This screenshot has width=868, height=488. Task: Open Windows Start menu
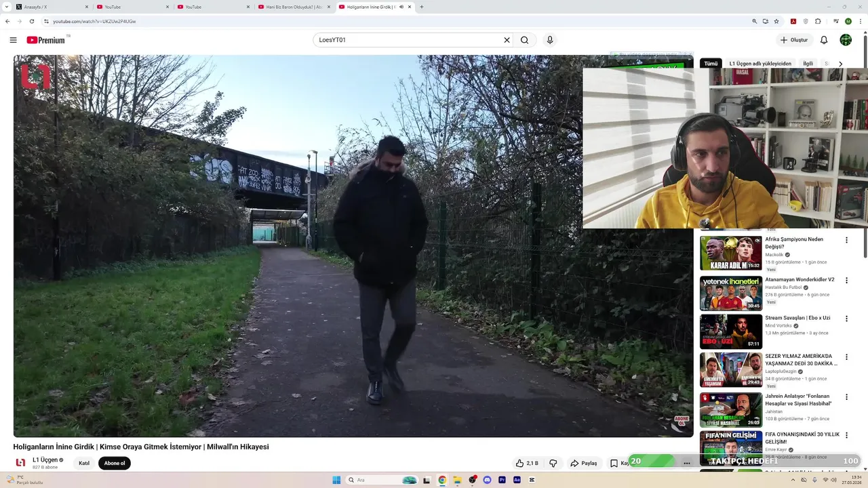tap(336, 480)
